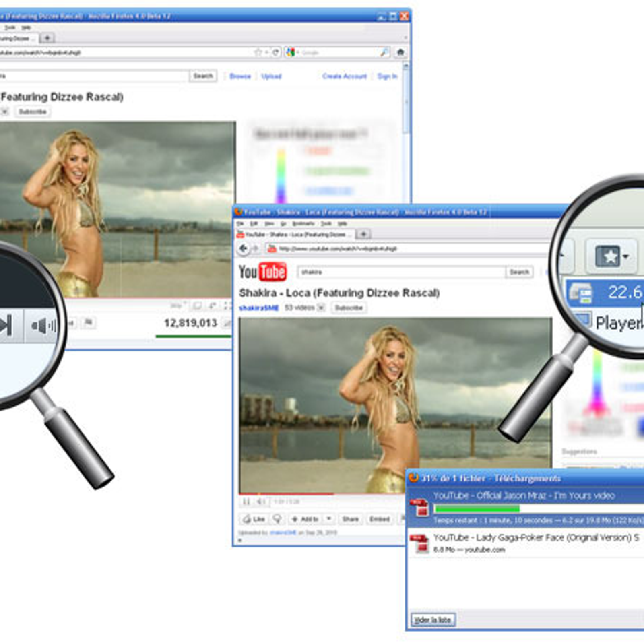Bookmark page with star in back window's address bar
Image resolution: width=644 pixels, height=644 pixels.
258,52
